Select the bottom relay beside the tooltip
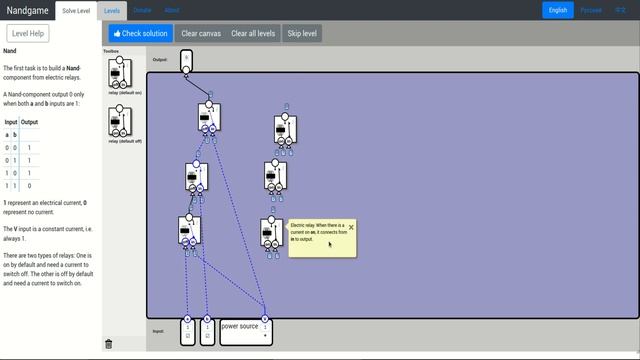 (x=271, y=233)
